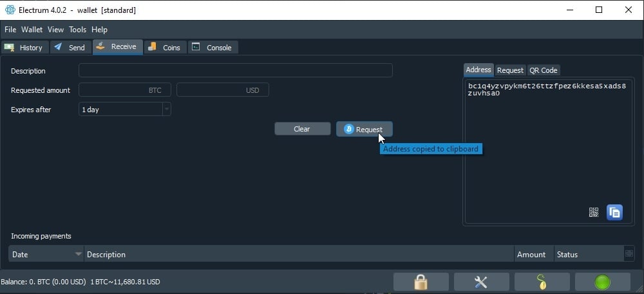Click the Description input field
Screen dimensions: 644x294
pos(235,70)
